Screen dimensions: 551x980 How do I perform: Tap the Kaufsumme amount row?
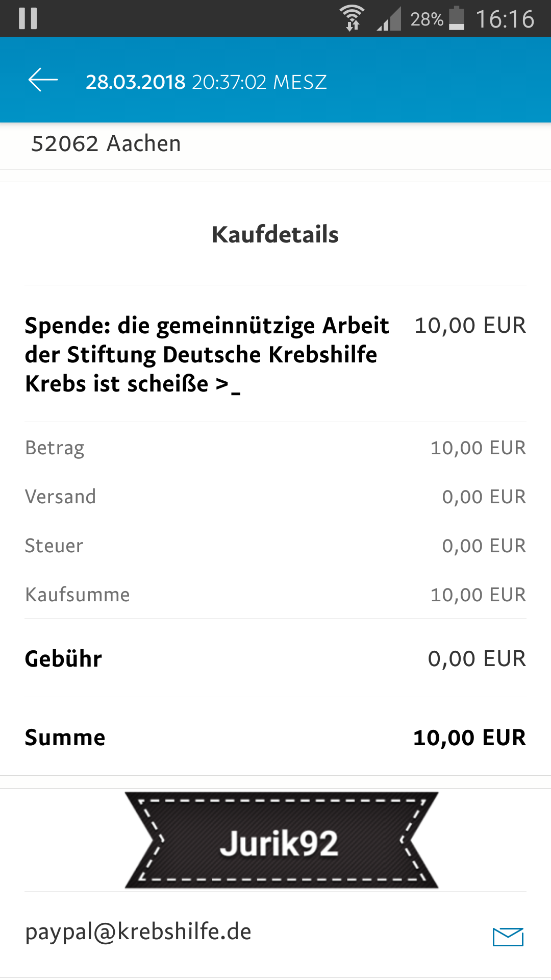click(275, 595)
